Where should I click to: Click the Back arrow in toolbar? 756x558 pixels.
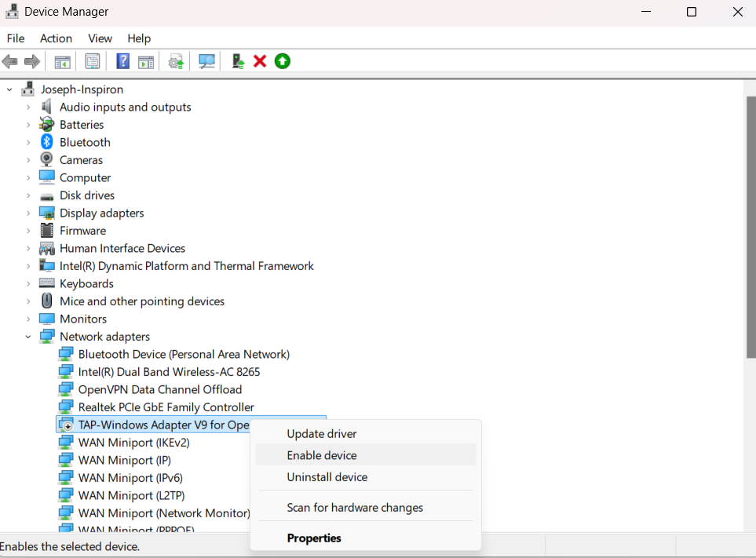pos(10,61)
